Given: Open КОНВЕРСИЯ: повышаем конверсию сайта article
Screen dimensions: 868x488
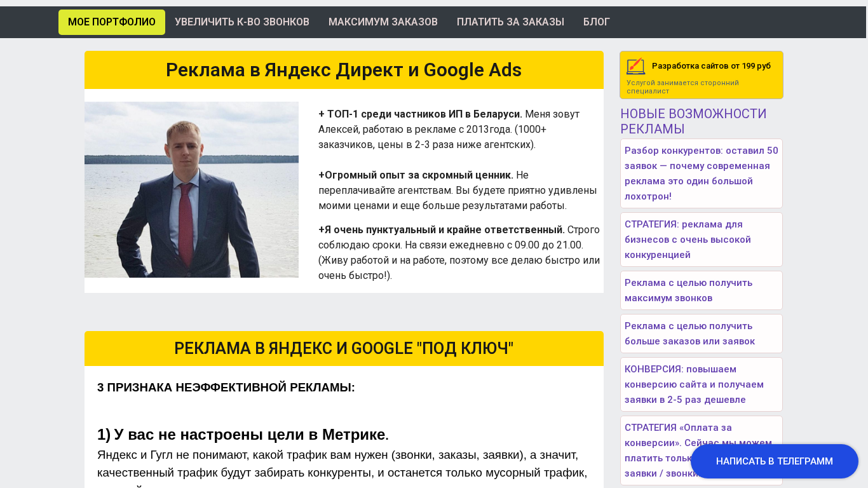Looking at the screenshot, I should [702, 384].
